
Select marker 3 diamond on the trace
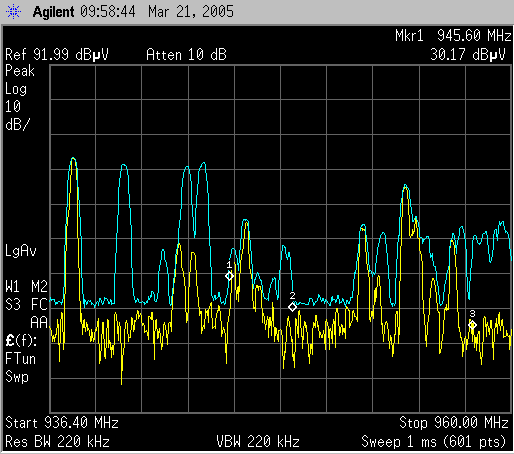tap(472, 325)
